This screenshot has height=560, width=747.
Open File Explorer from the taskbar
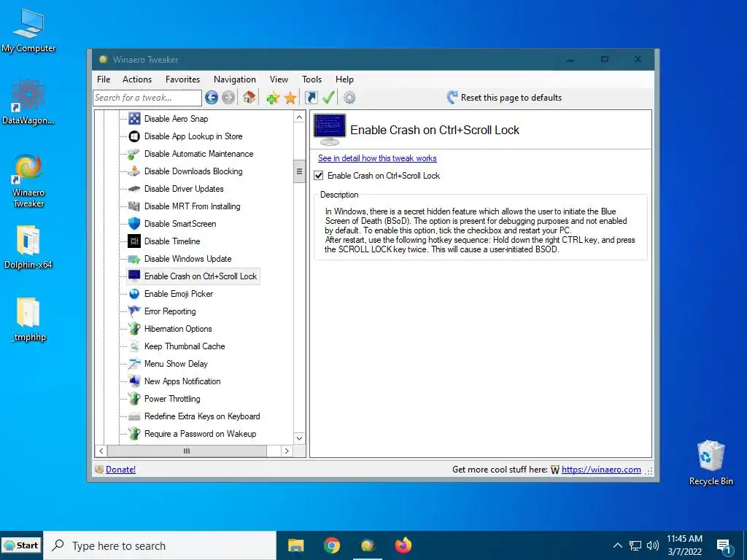pos(296,545)
